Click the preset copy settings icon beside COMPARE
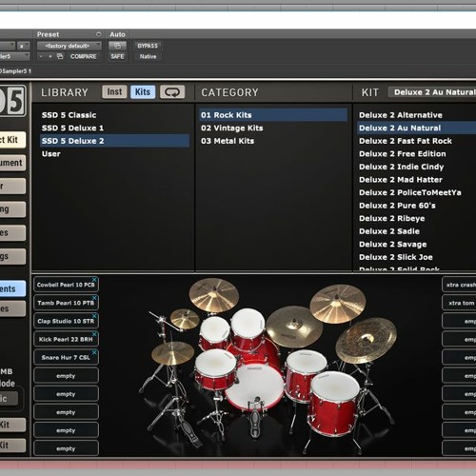 point(60,56)
